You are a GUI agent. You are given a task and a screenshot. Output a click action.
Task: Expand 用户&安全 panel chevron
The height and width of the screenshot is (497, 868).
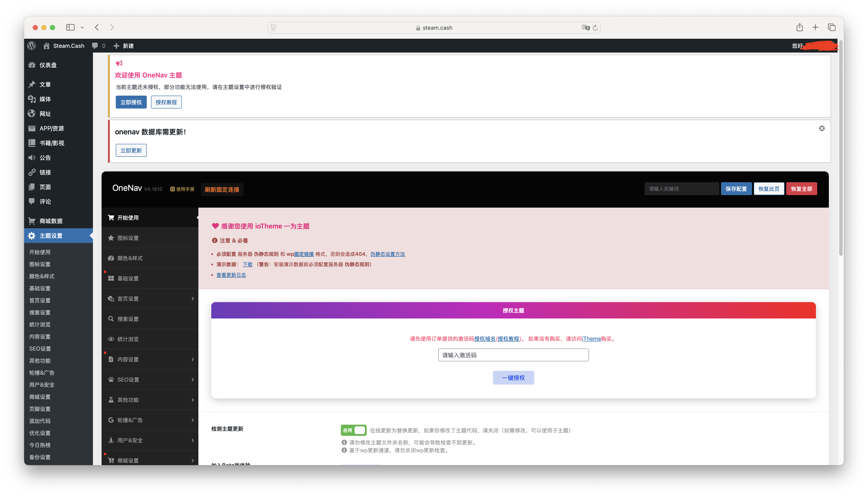pos(193,440)
